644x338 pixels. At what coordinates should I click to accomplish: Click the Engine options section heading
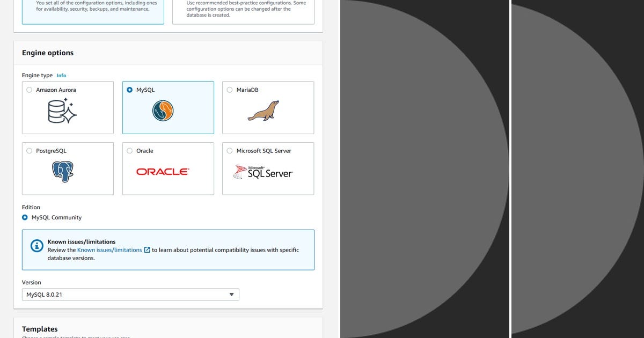coord(48,53)
